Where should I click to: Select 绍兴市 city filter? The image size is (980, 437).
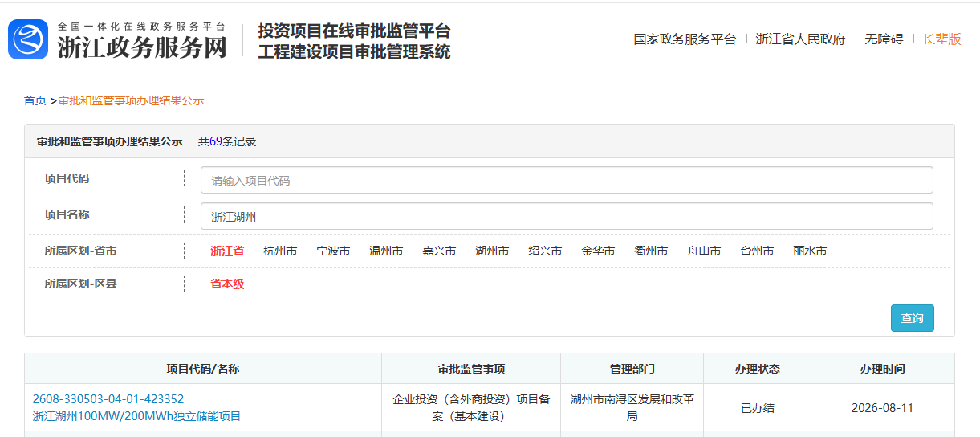pyautogui.click(x=545, y=251)
